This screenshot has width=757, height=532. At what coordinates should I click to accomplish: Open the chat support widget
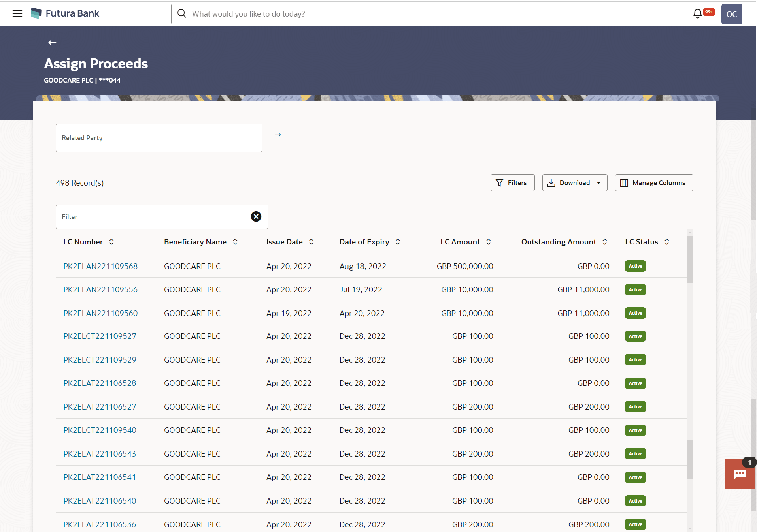click(739, 474)
